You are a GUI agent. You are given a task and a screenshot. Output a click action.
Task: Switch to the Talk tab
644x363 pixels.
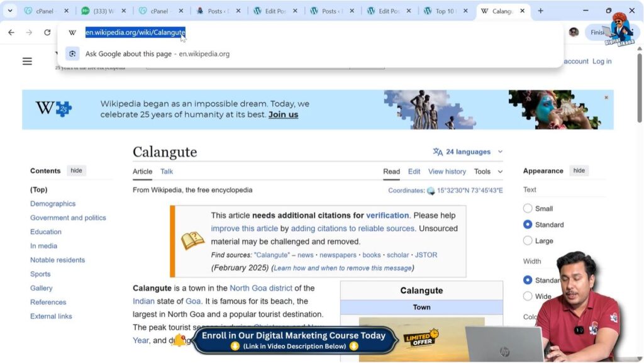pos(166,171)
